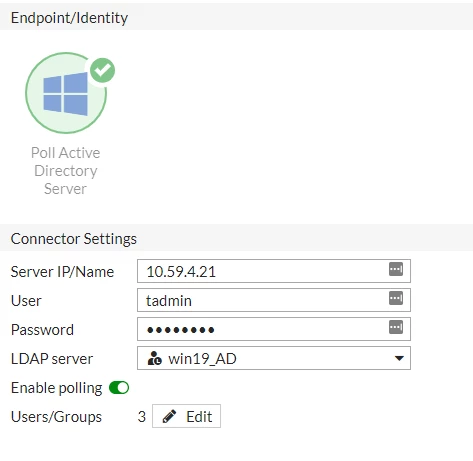This screenshot has width=473, height=461.
Task: Focus the User field containing tadmin
Action: pyautogui.click(x=274, y=300)
